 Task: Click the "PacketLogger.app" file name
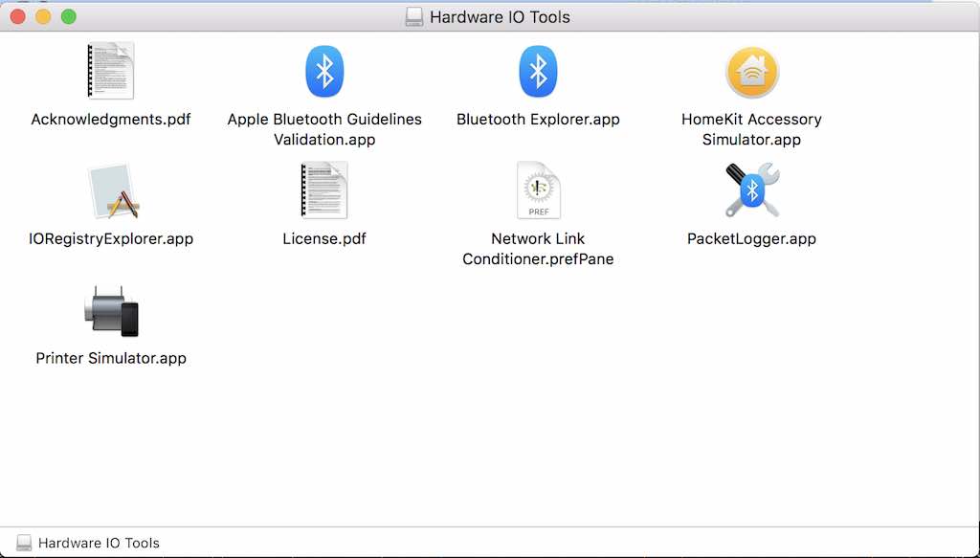pyautogui.click(x=752, y=238)
